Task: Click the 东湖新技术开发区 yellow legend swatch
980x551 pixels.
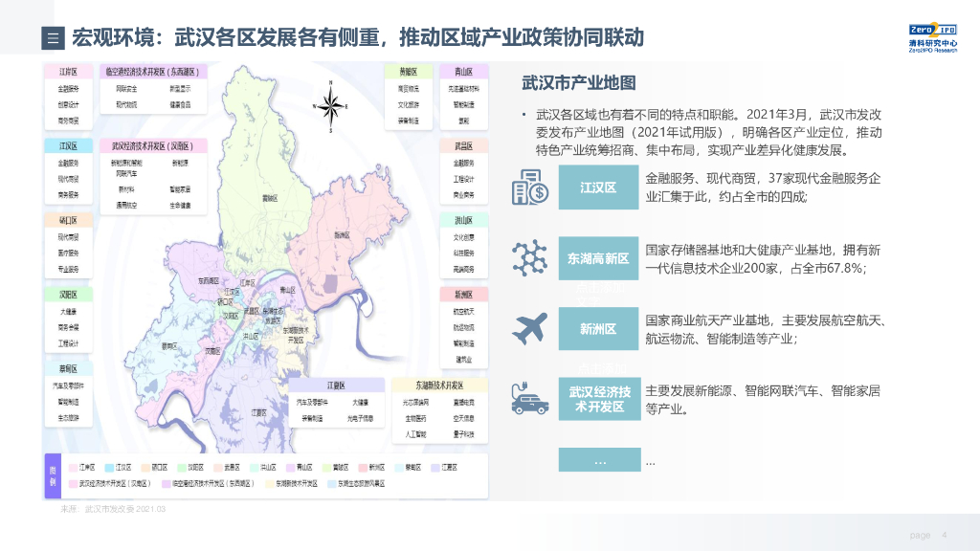Action: click(269, 483)
